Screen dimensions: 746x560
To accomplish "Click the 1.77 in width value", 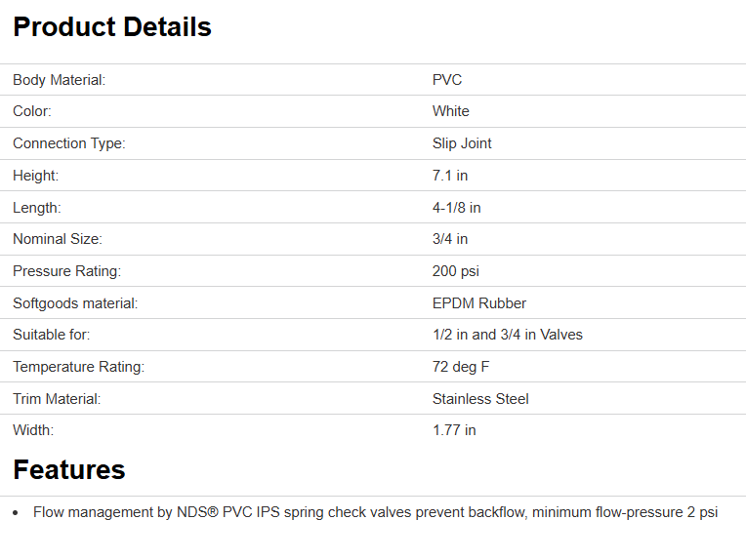I will (x=454, y=430).
